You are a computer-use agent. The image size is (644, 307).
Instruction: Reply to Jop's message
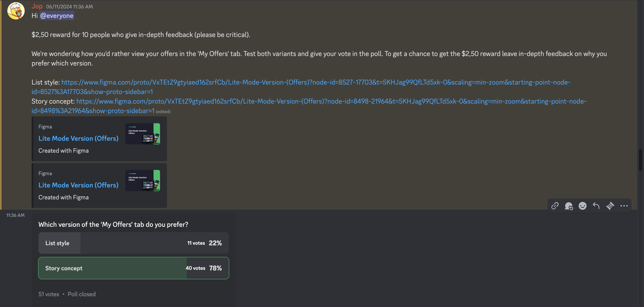click(596, 206)
